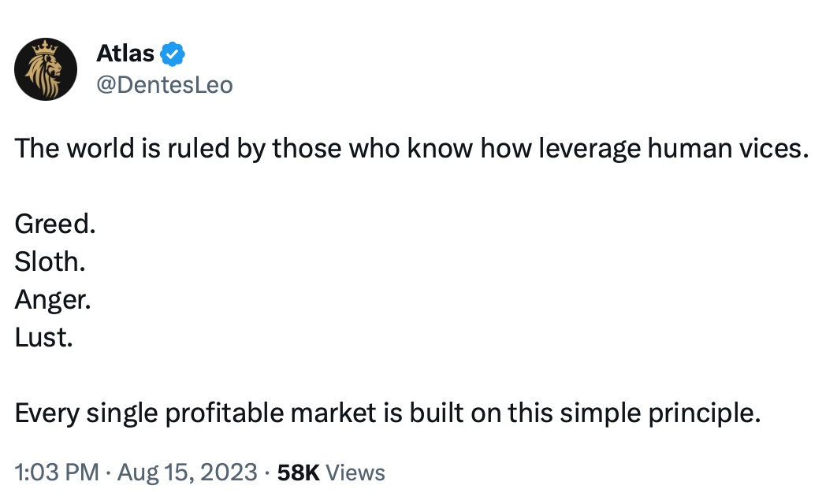This screenshot has height=504, width=837.
Task: View the 58K view count number
Action: 299,472
